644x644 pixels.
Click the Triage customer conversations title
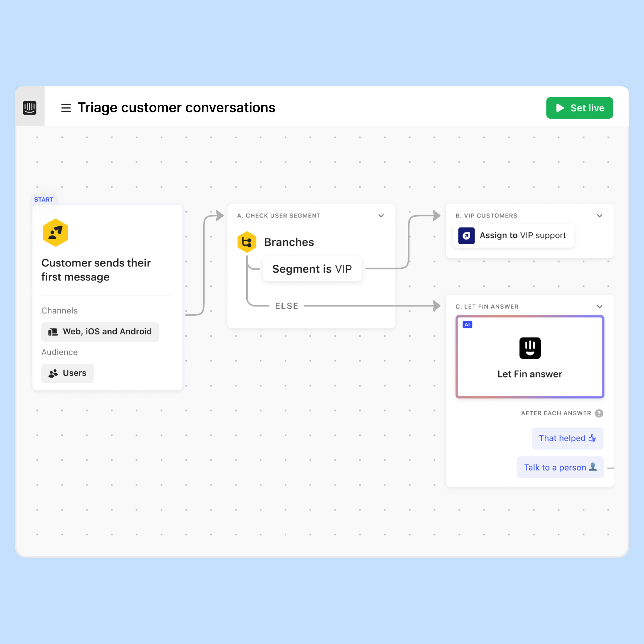click(x=176, y=108)
